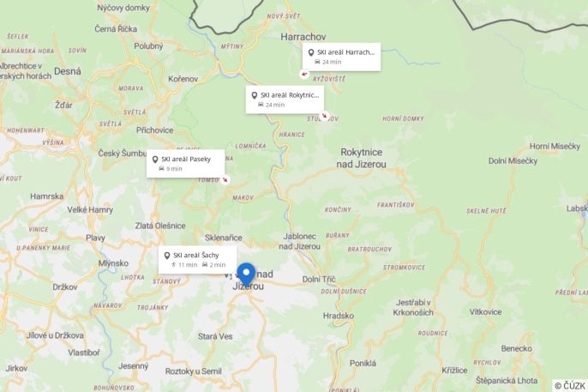Image resolution: width=588 pixels, height=392 pixels.
Task: Open the SKI areál Rokytnice info card
Action: (285, 100)
